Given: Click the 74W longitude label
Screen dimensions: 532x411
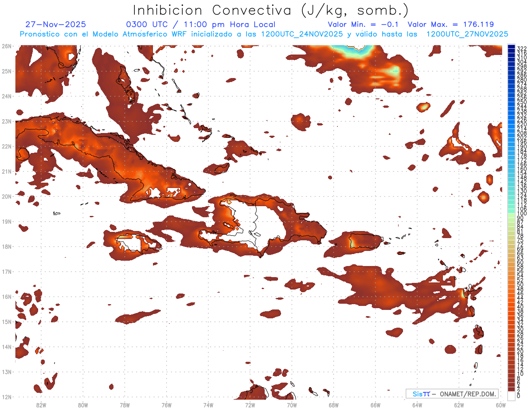Looking at the screenshot, I should click(x=208, y=404).
